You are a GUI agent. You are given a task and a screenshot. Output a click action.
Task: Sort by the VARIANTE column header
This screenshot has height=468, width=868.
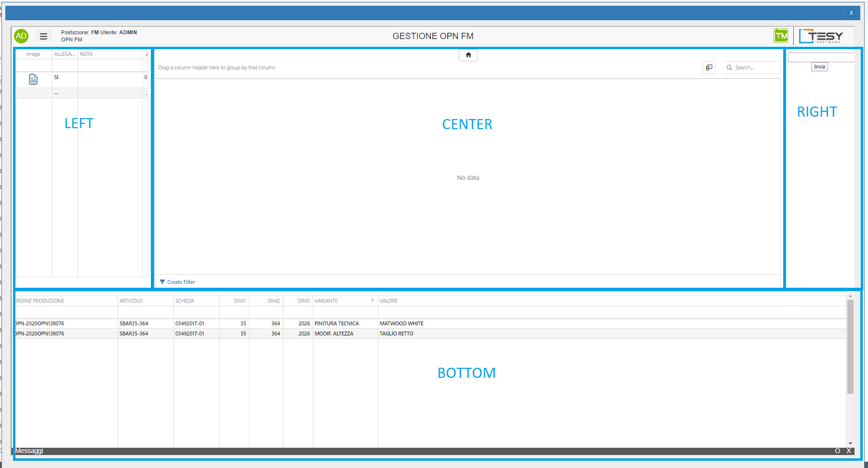tap(326, 301)
